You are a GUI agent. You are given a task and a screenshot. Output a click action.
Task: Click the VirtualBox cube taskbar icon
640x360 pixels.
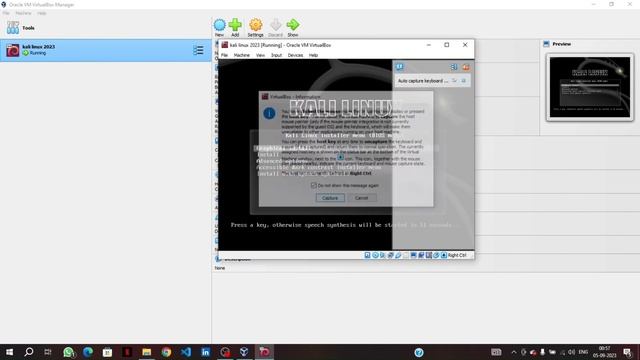pyautogui.click(x=244, y=352)
